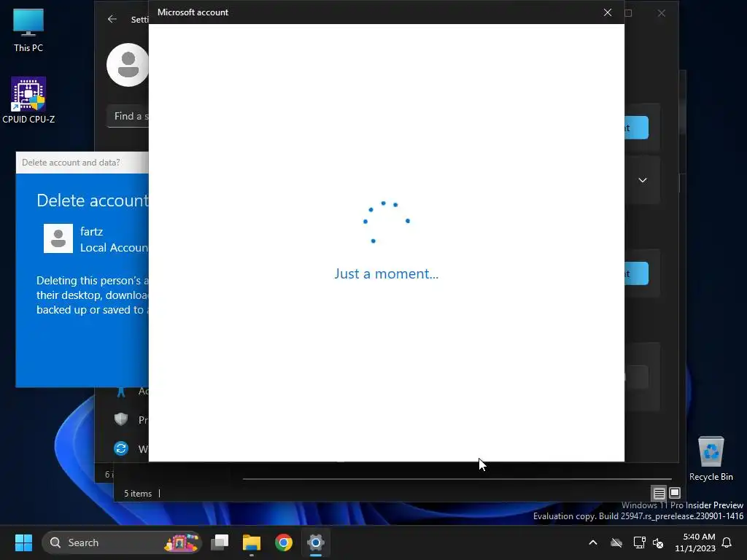
Task: Click the Delete account and data title bar
Action: coord(82,163)
